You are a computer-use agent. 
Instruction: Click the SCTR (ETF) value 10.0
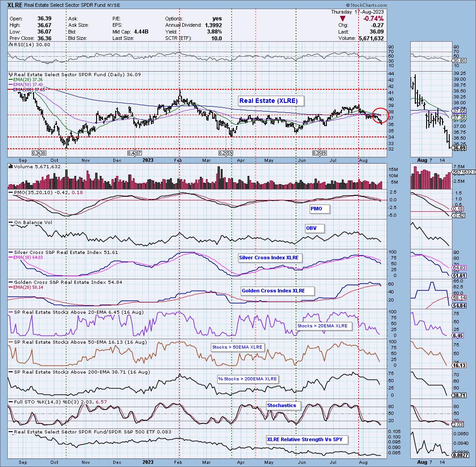pyautogui.click(x=216, y=39)
